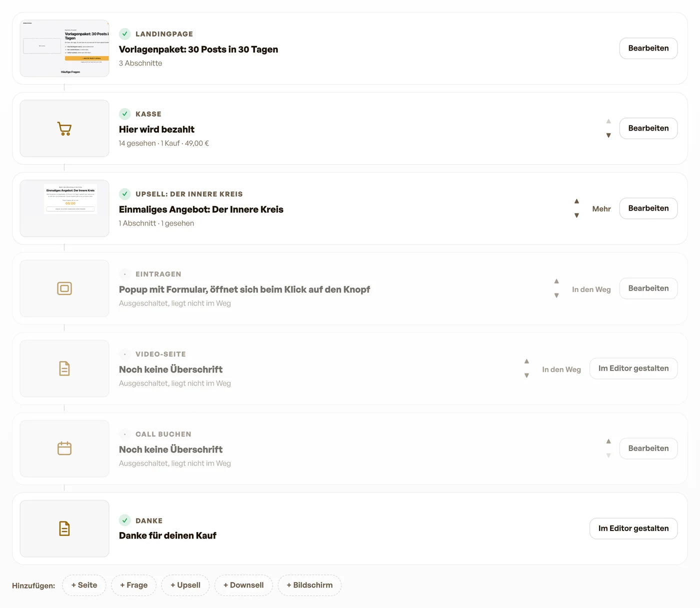Activate Video-Seite step via In den Weg
This screenshot has width=700, height=608.
(561, 369)
